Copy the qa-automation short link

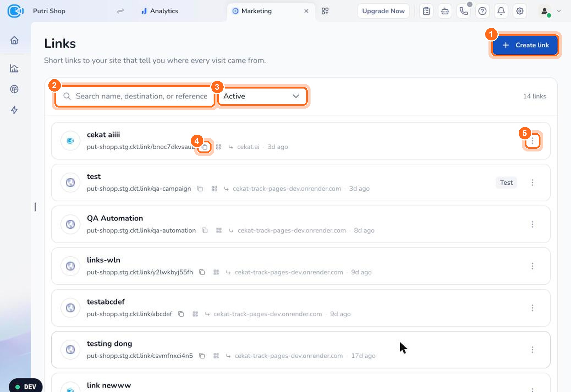click(x=204, y=230)
